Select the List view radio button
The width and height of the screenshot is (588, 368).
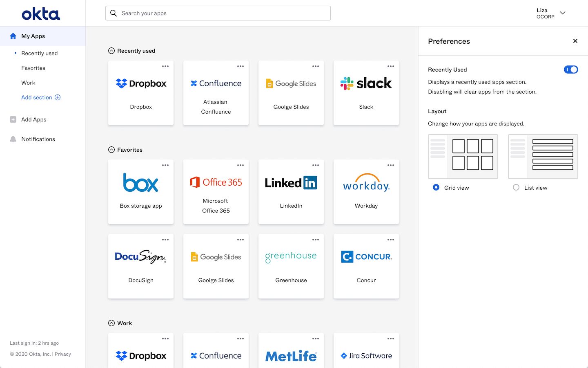pyautogui.click(x=516, y=187)
